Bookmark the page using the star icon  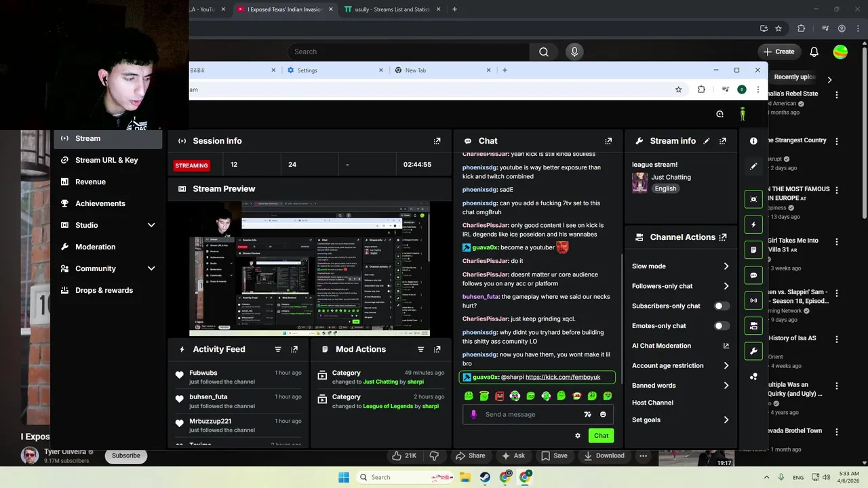click(678, 89)
